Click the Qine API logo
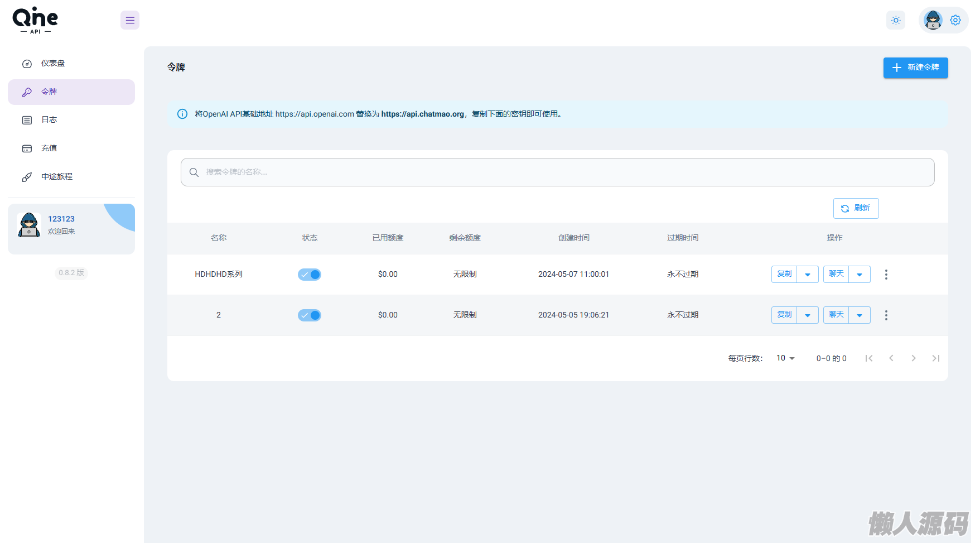The height and width of the screenshot is (543, 980). click(x=35, y=21)
